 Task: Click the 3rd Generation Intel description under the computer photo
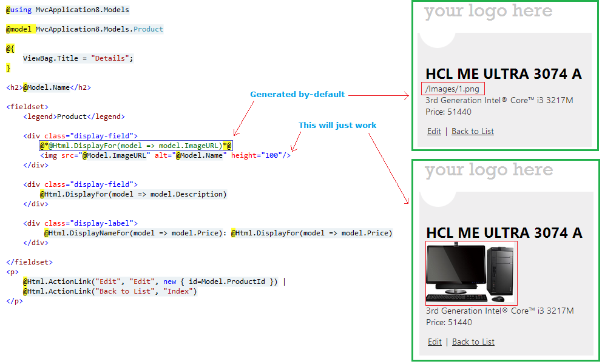click(x=500, y=311)
